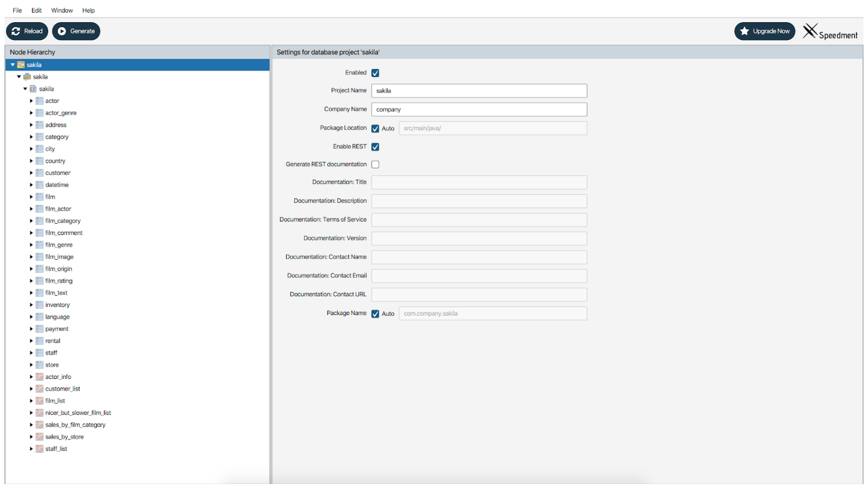The image size is (868, 492).
Task: Collapse the sakila root node
Action: pos(11,64)
